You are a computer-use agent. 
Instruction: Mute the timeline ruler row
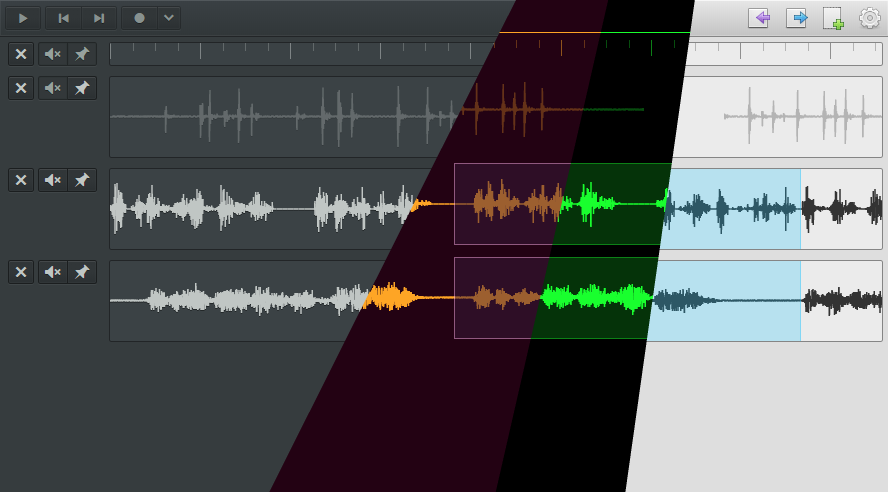pos(53,54)
